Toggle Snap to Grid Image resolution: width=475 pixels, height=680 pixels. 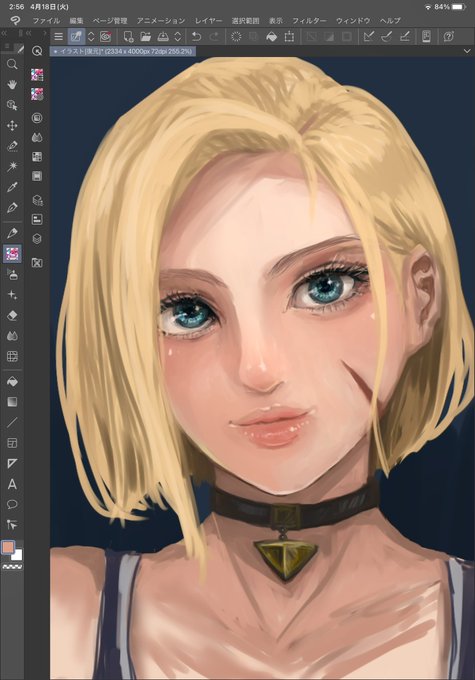404,36
